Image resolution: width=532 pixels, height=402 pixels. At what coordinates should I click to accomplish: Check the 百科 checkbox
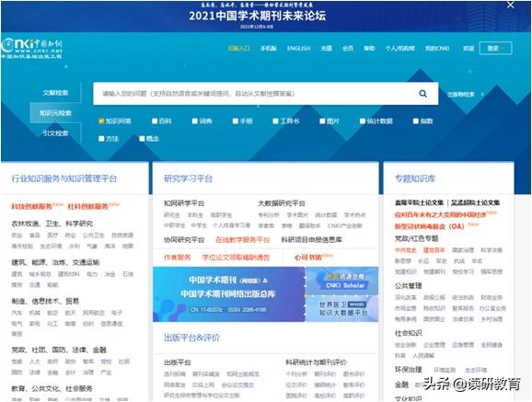[155, 121]
